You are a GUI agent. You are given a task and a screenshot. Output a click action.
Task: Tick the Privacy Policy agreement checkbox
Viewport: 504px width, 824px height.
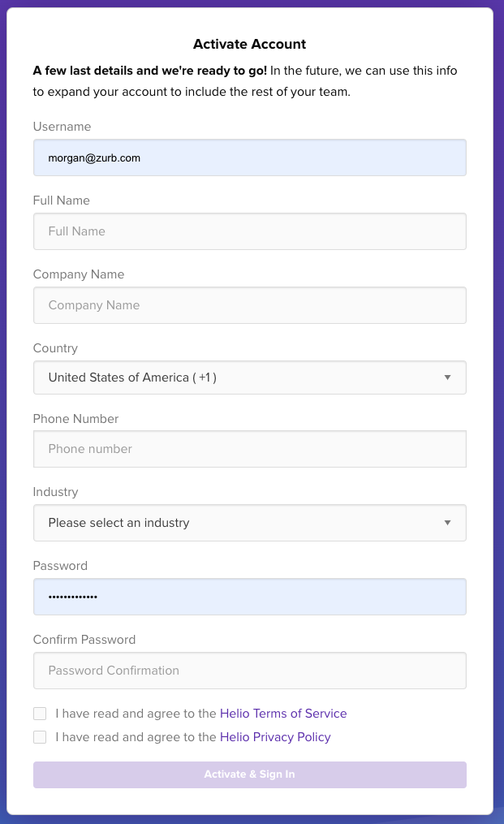40,737
